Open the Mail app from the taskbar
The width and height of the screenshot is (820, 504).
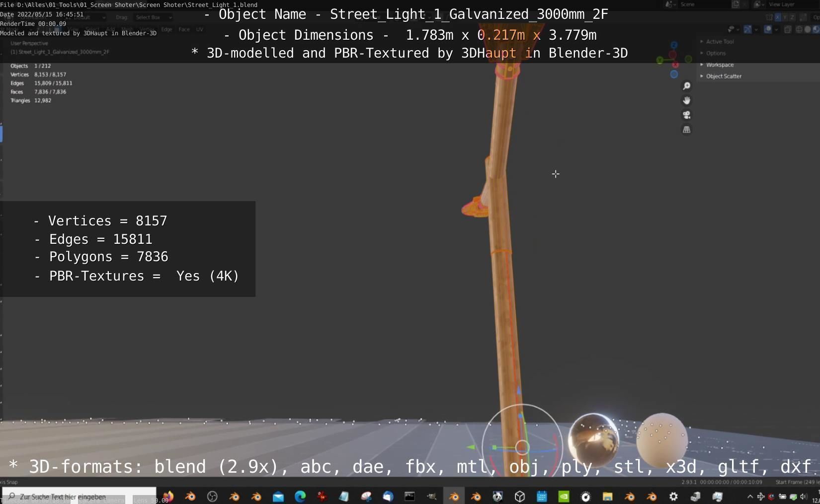(278, 496)
